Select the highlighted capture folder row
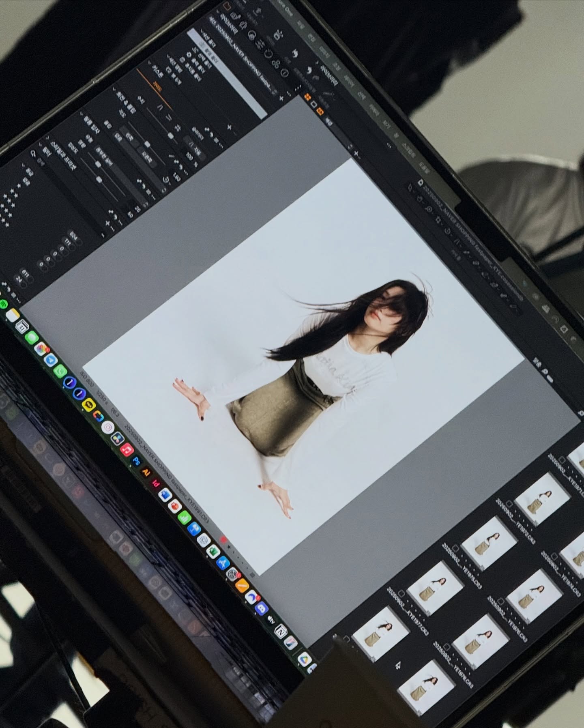 (x=227, y=72)
